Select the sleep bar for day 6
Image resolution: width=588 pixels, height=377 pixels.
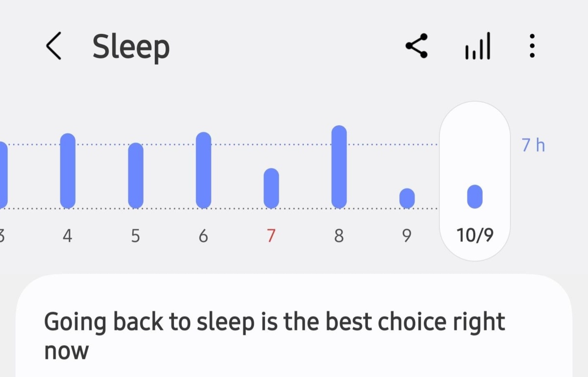click(203, 170)
